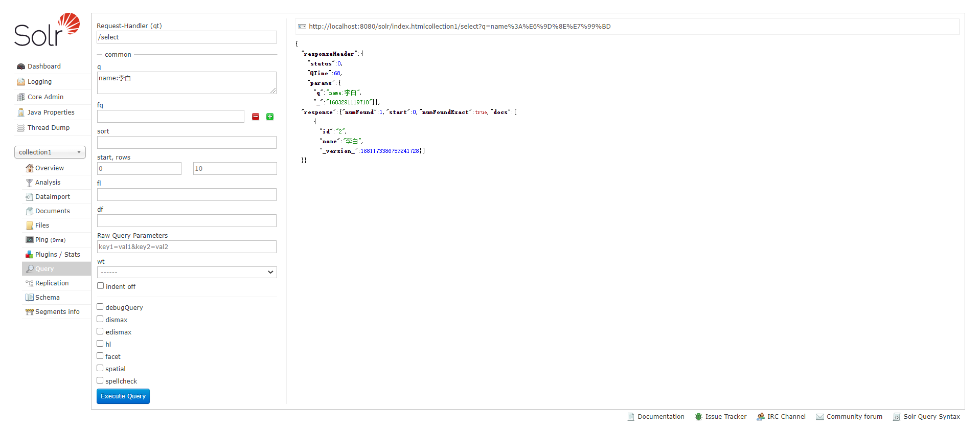Click the Issue Tracker bug icon
This screenshot has width=980, height=428.
click(698, 417)
